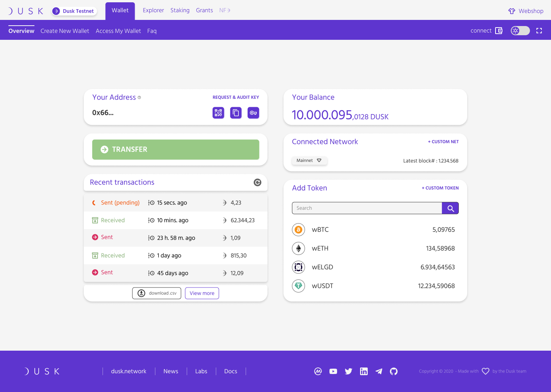The height and width of the screenshot is (392, 551).
Task: Open the GitHub footer icon
Action: pos(394,371)
